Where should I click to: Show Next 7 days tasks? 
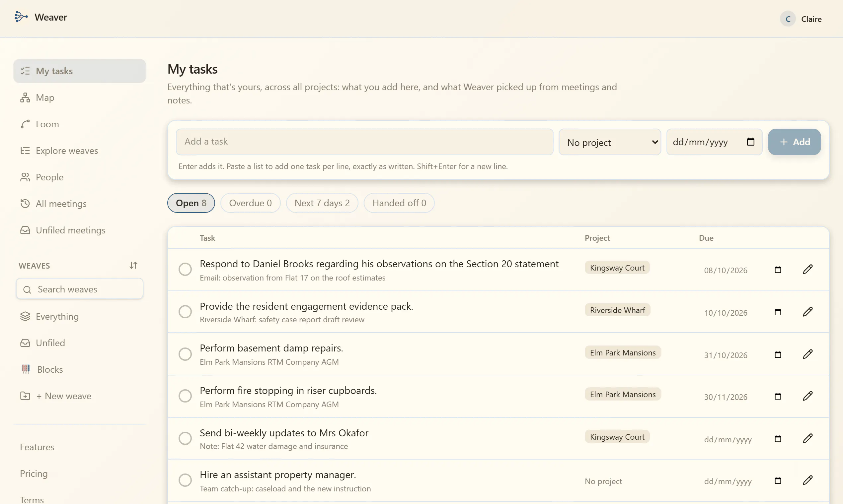322,203
